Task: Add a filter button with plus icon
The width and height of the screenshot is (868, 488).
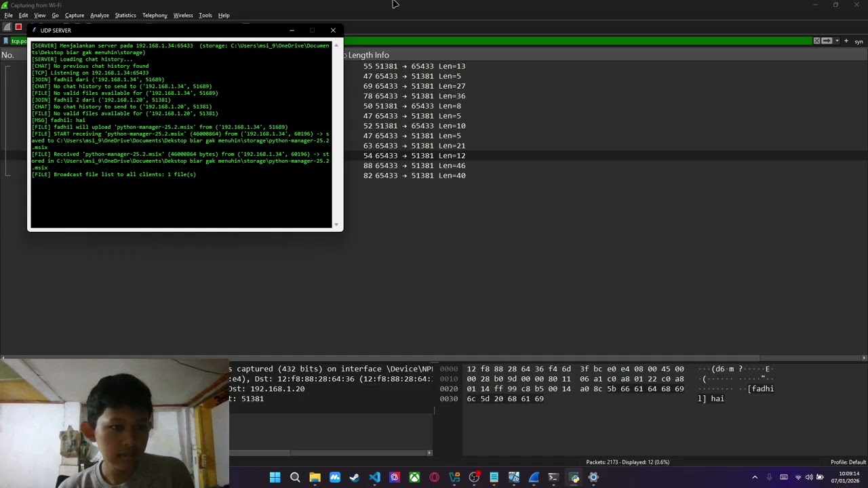Action: tap(846, 41)
